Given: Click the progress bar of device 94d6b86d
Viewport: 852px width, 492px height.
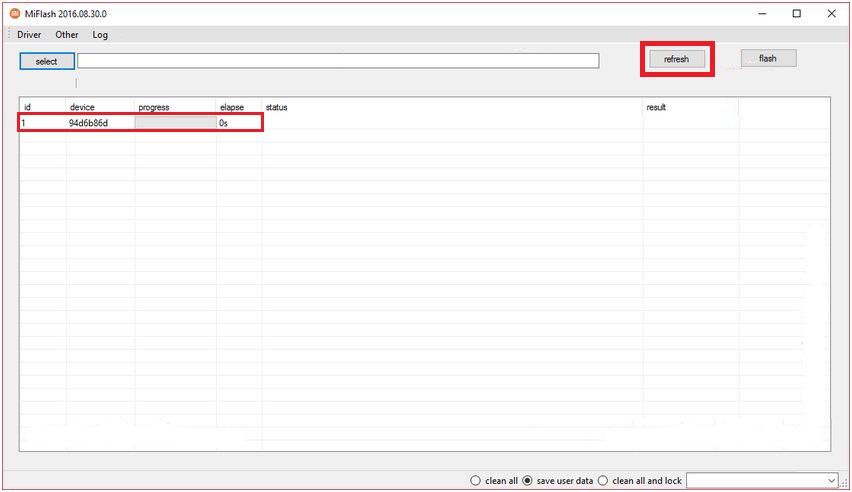Looking at the screenshot, I should tap(175, 123).
